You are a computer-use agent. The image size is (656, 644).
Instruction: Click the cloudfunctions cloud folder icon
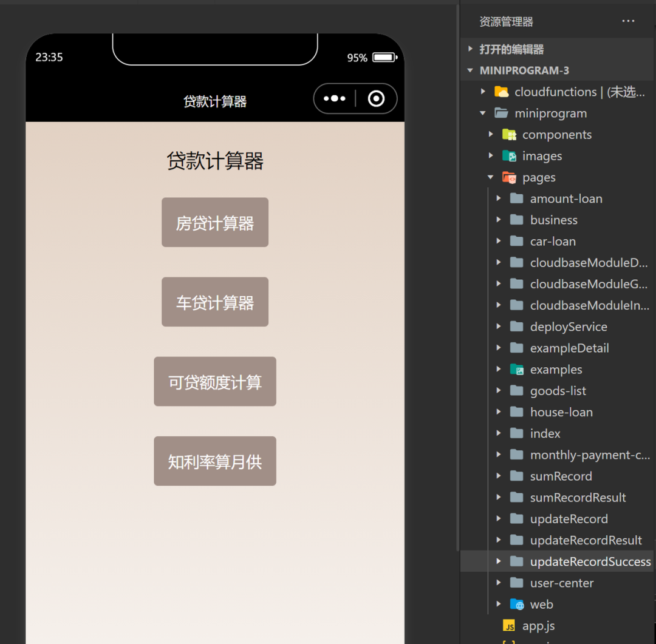pyautogui.click(x=501, y=92)
